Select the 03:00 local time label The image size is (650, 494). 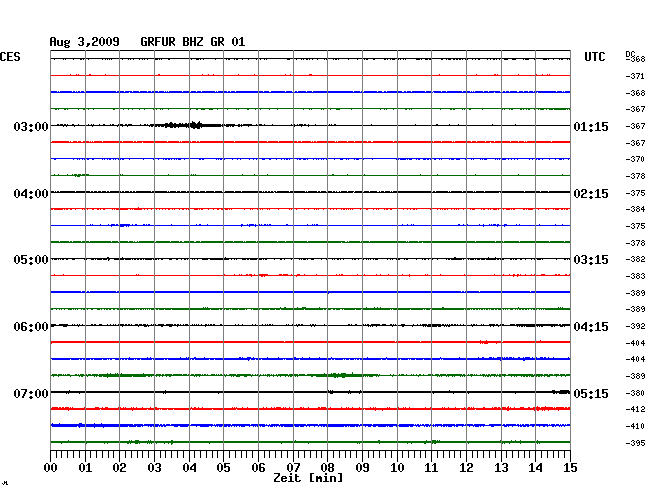(x=31, y=126)
